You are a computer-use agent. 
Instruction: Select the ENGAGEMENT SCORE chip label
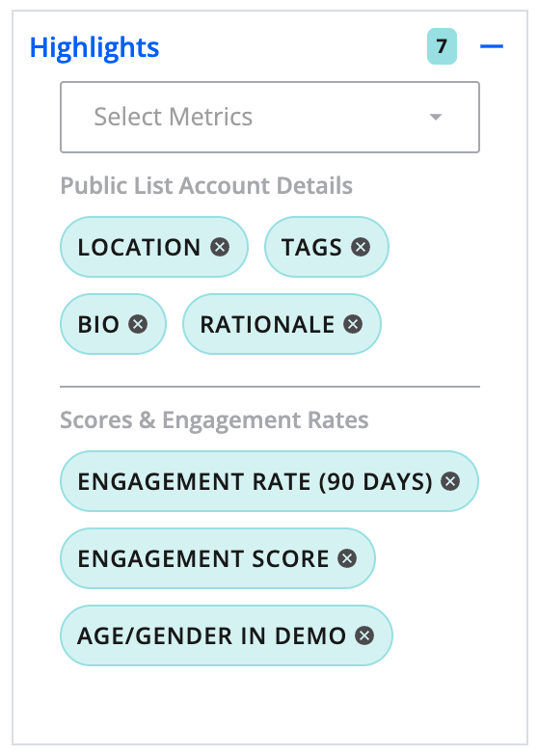(x=203, y=558)
